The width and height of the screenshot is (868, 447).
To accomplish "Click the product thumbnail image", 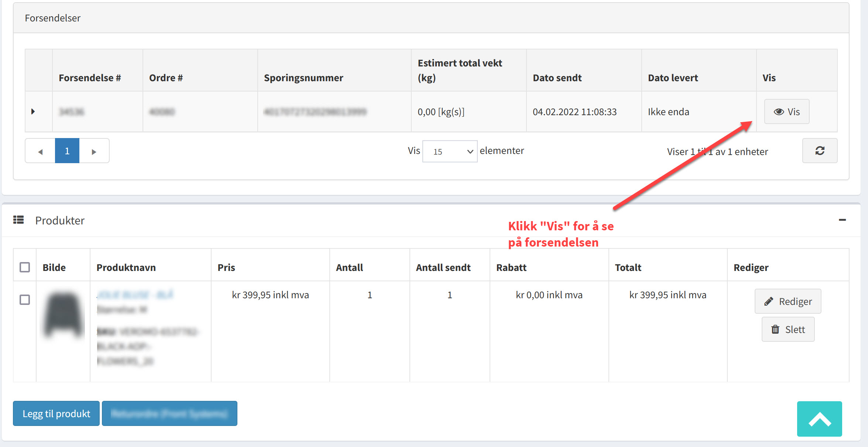I will 64,314.
